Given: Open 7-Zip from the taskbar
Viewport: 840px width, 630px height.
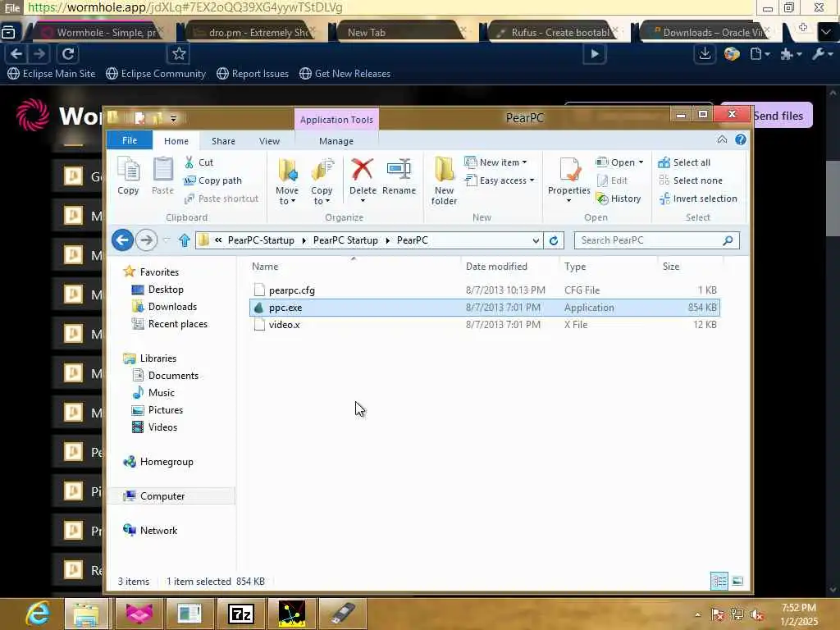Looking at the screenshot, I should pos(240,614).
